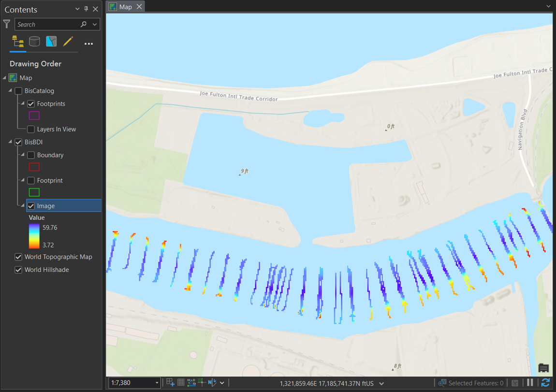
Task: Enable the Boundary layer checkbox
Action: pyautogui.click(x=30, y=155)
